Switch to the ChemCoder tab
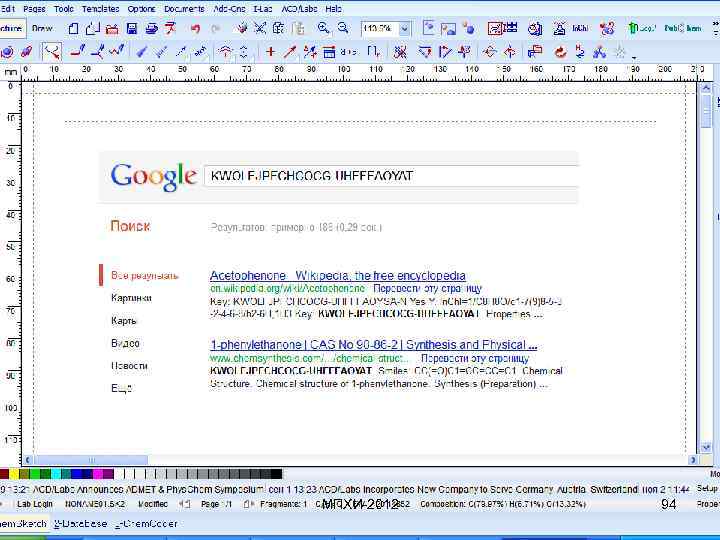 (x=146, y=523)
